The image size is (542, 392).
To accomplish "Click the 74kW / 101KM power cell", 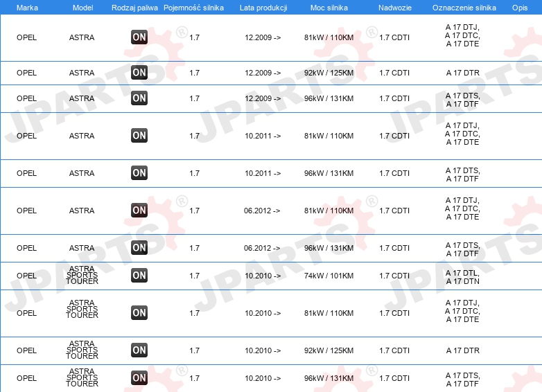I will point(329,276).
